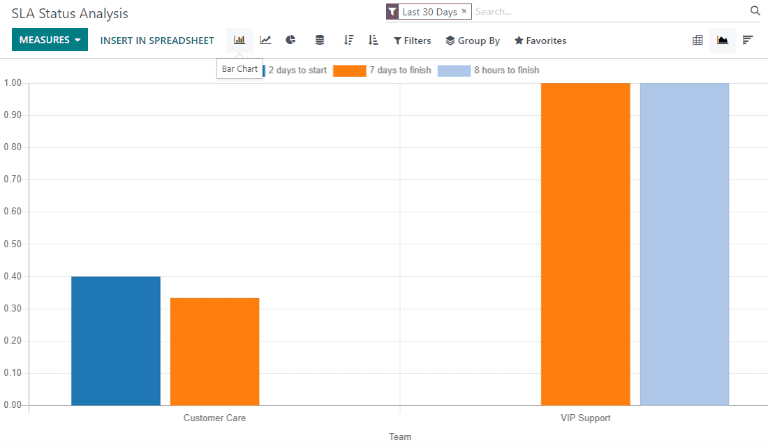Open the Pivot table view

697,40
